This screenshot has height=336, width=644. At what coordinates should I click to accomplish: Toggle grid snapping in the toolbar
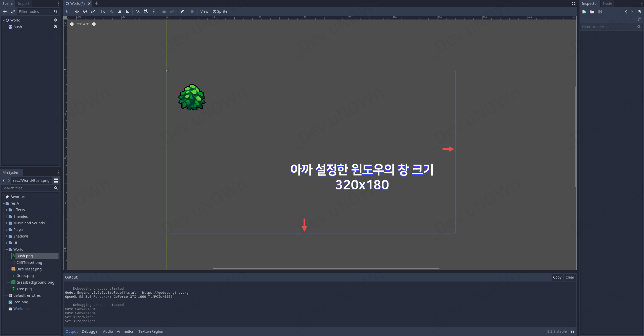146,11
